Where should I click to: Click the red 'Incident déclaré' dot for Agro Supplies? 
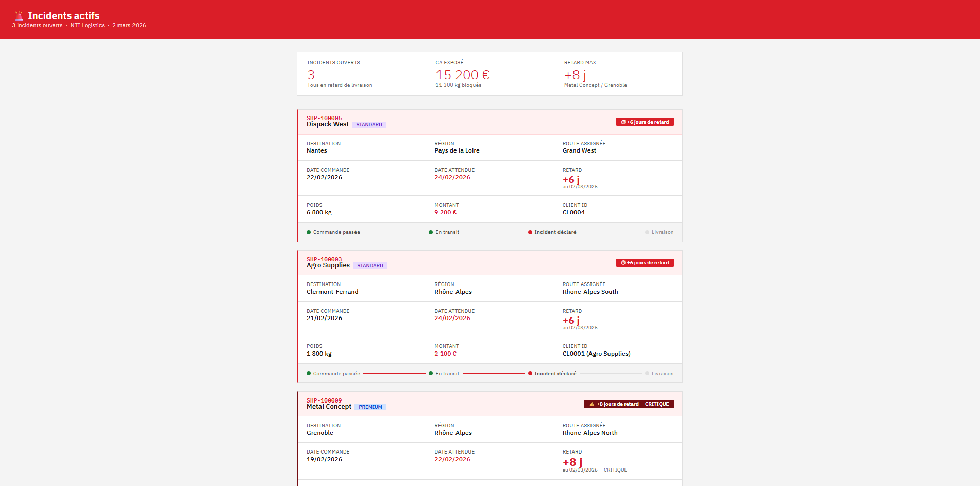(530, 373)
